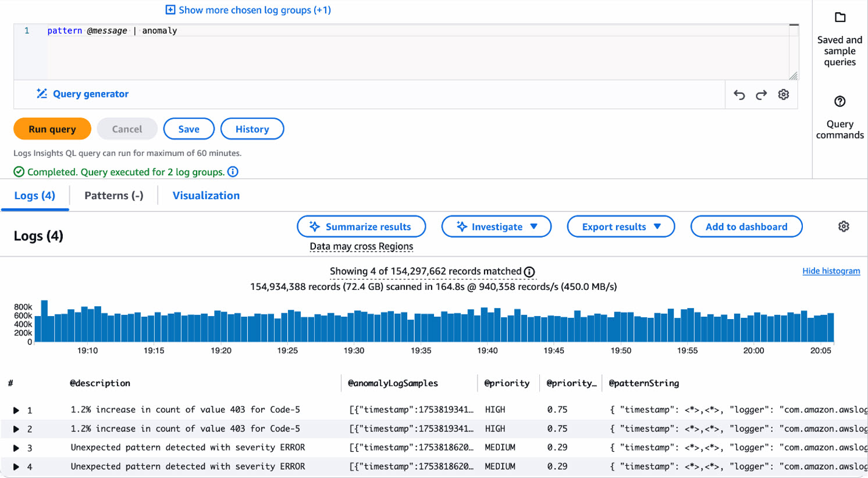Click row 4 patternString cell
Viewport: 868px width, 478px height.
click(x=738, y=467)
